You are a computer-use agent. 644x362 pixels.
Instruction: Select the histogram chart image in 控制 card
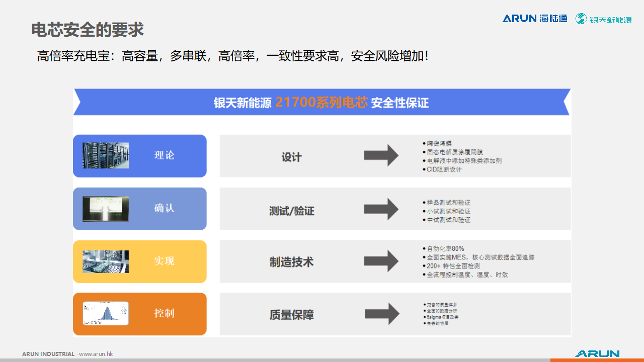[106, 313]
